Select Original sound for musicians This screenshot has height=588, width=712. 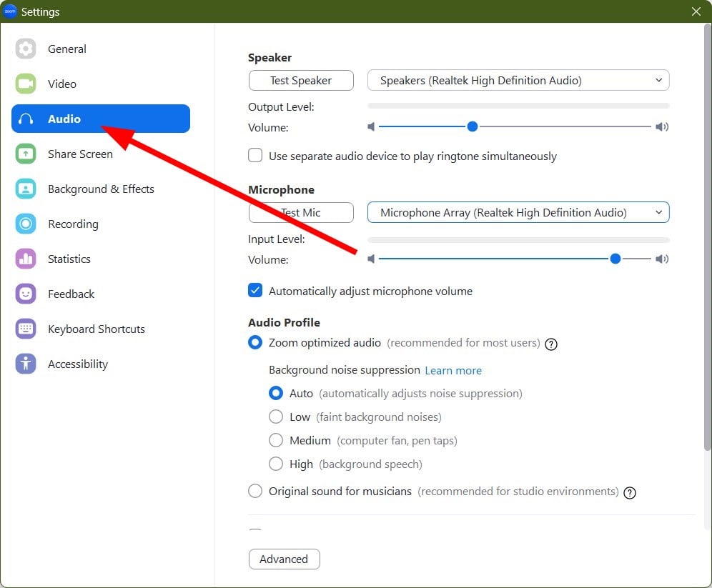click(x=255, y=491)
